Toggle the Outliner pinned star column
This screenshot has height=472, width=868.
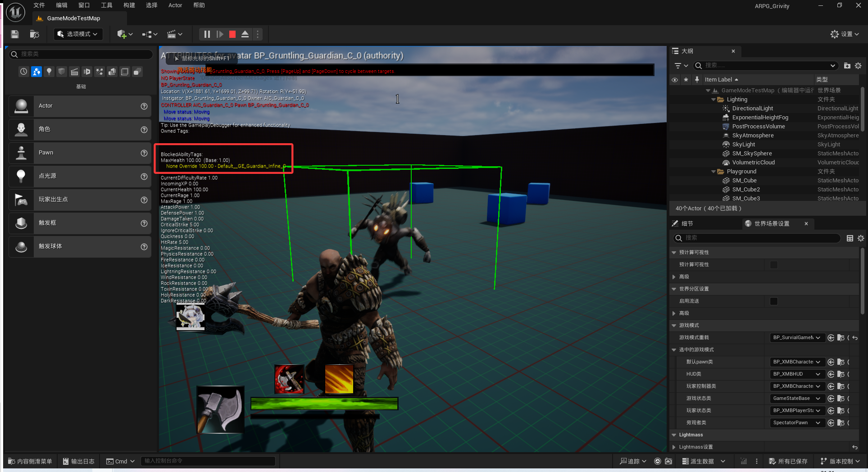[686, 80]
